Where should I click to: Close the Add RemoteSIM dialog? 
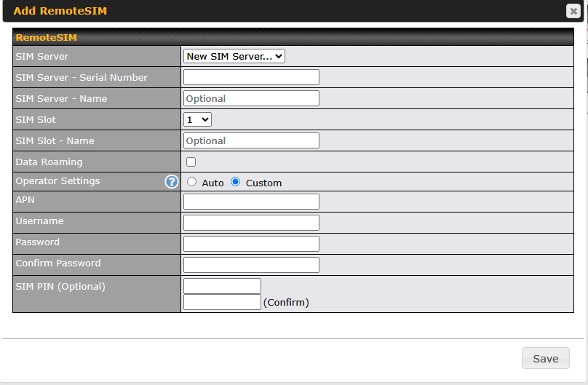pos(573,11)
